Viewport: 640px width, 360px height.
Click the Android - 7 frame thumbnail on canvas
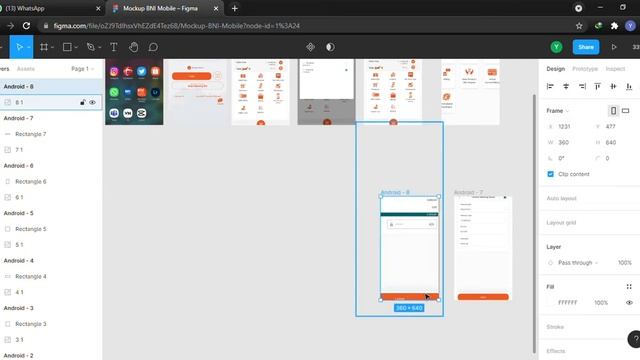tap(483, 249)
